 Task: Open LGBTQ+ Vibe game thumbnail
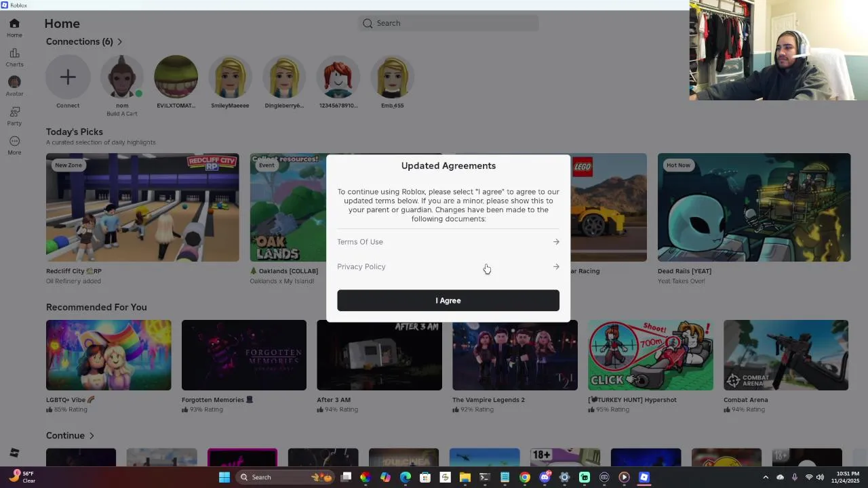click(108, 355)
